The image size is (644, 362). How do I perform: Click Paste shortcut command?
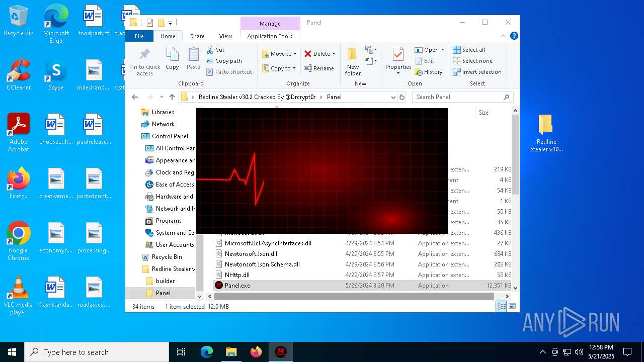point(229,72)
